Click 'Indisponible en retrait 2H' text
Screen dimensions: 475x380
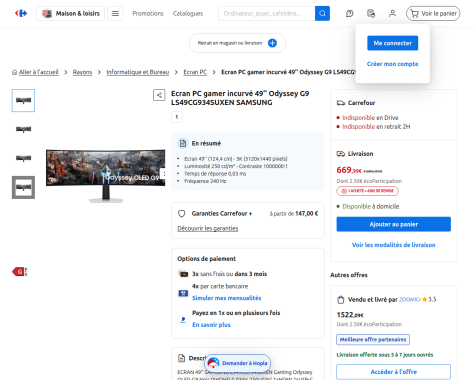pyautogui.click(x=376, y=127)
